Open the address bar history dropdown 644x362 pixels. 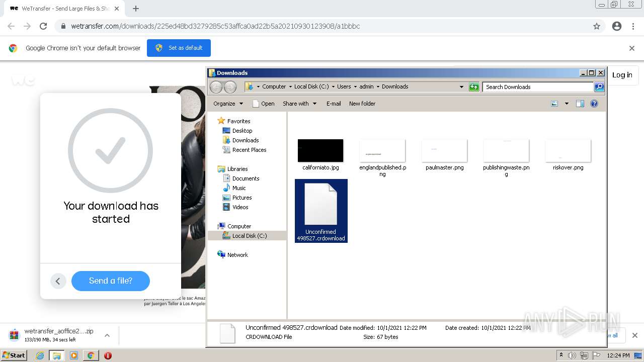point(461,87)
